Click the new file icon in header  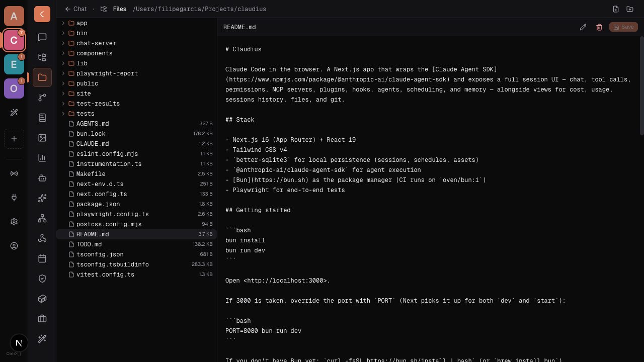coord(616,9)
